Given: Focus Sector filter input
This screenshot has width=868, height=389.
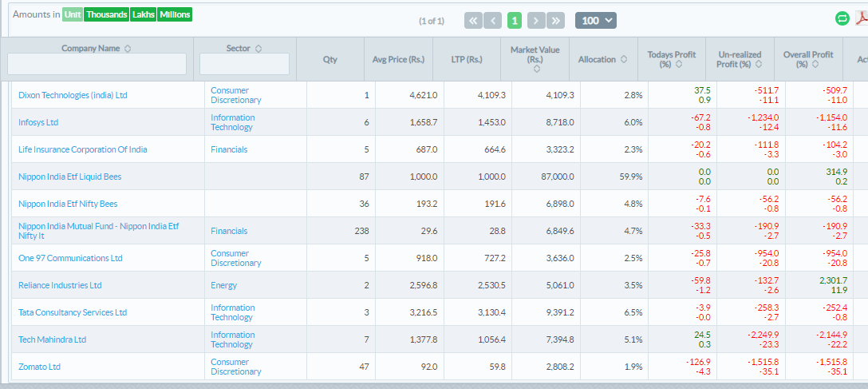Looking at the screenshot, I should pos(245,64).
